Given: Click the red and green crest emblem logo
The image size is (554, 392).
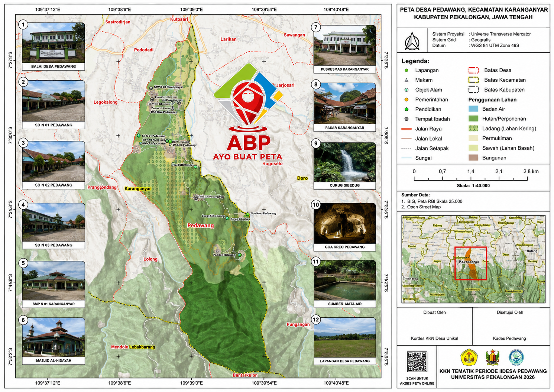Looking at the screenshot, I should click(x=493, y=357).
